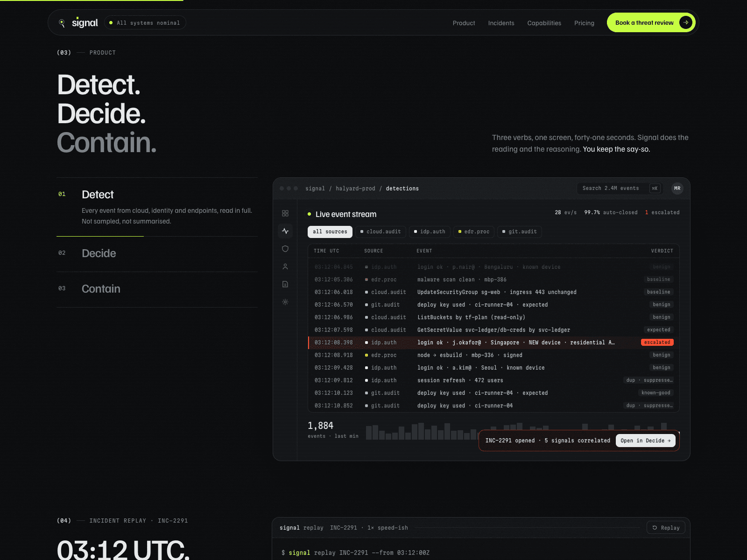Click Open in Decide button
The height and width of the screenshot is (560, 747).
coord(646,441)
